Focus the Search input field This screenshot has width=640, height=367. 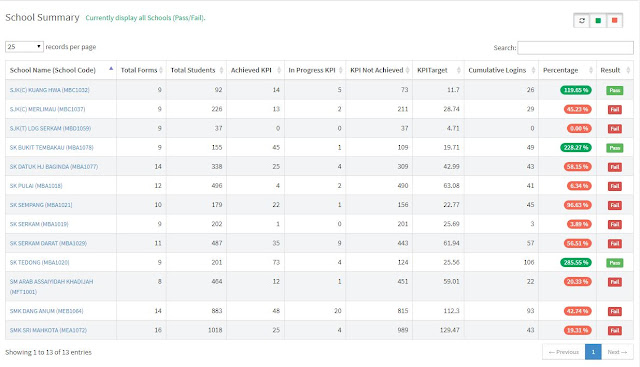pyautogui.click(x=576, y=48)
